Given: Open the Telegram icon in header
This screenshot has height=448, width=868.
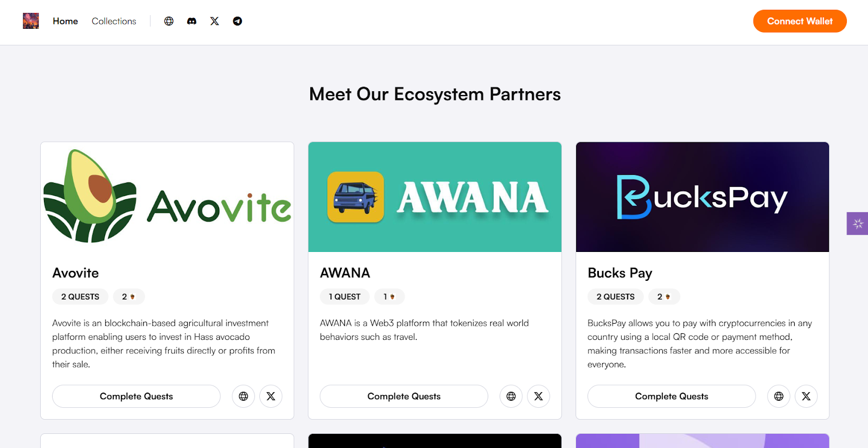Looking at the screenshot, I should [x=238, y=21].
